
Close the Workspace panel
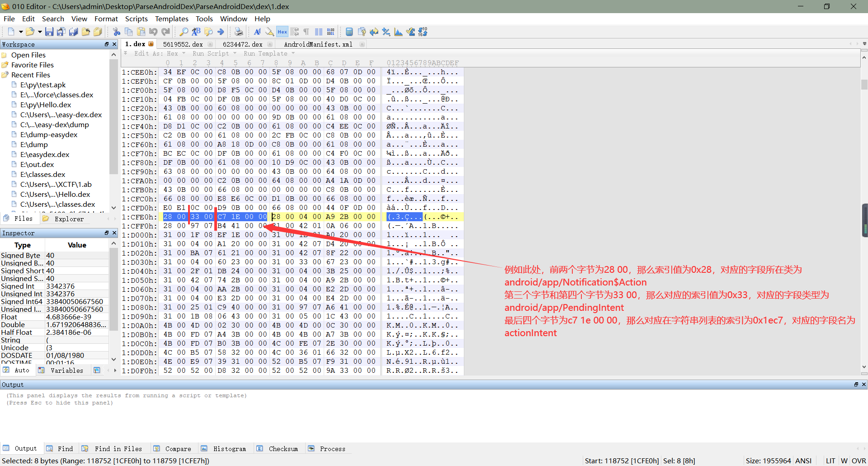pos(114,44)
